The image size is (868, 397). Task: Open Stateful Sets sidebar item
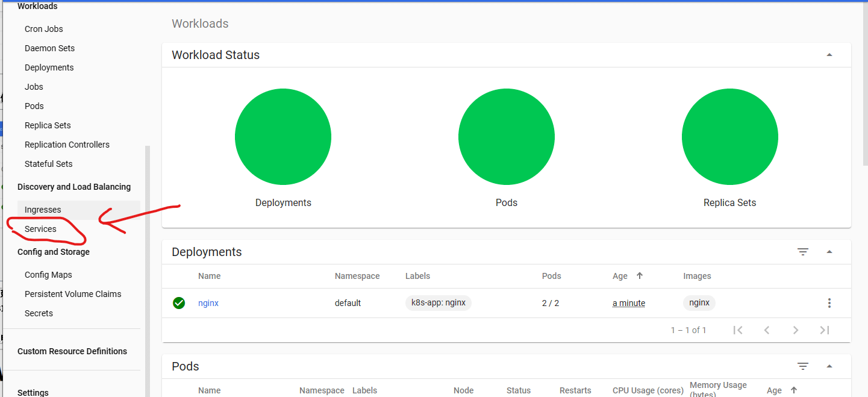48,164
